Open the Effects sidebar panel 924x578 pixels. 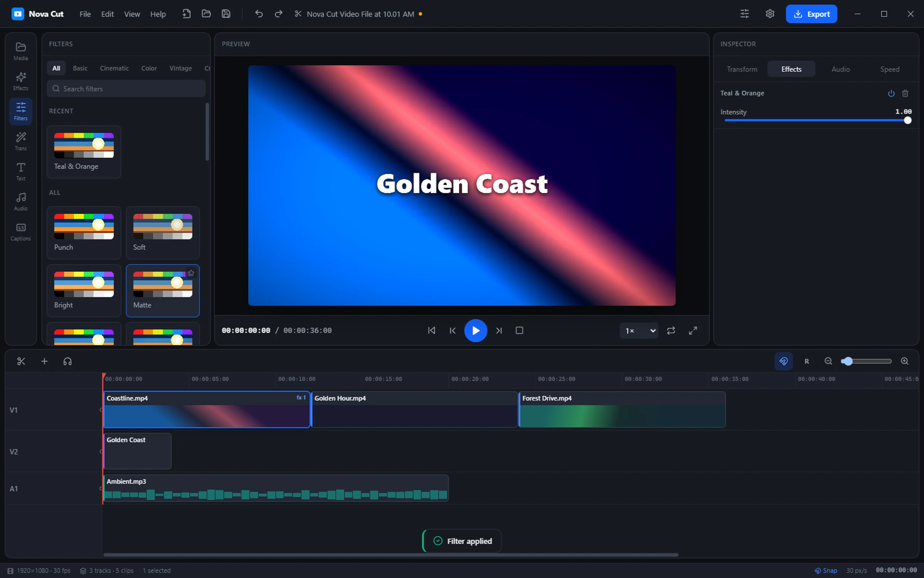point(21,81)
